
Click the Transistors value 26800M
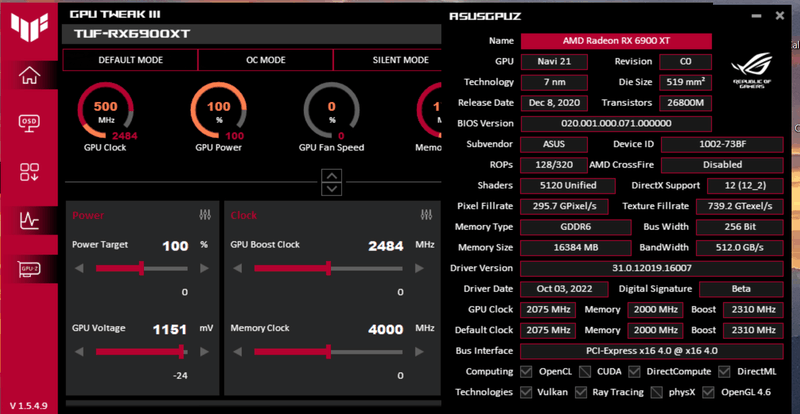685,103
